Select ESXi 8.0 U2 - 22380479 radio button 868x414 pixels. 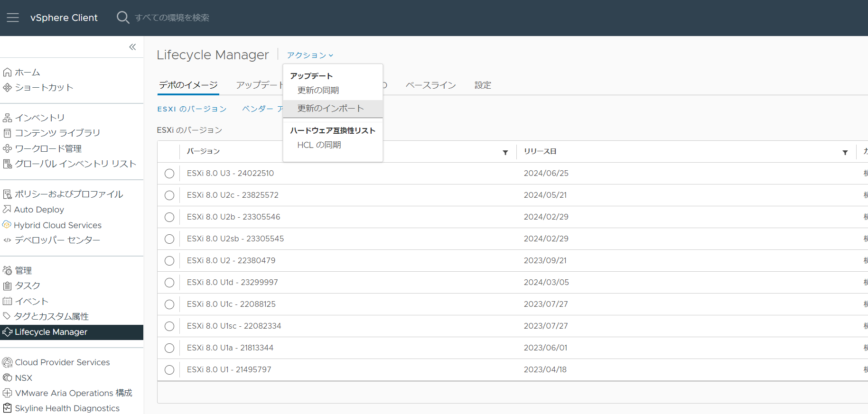pos(169,261)
